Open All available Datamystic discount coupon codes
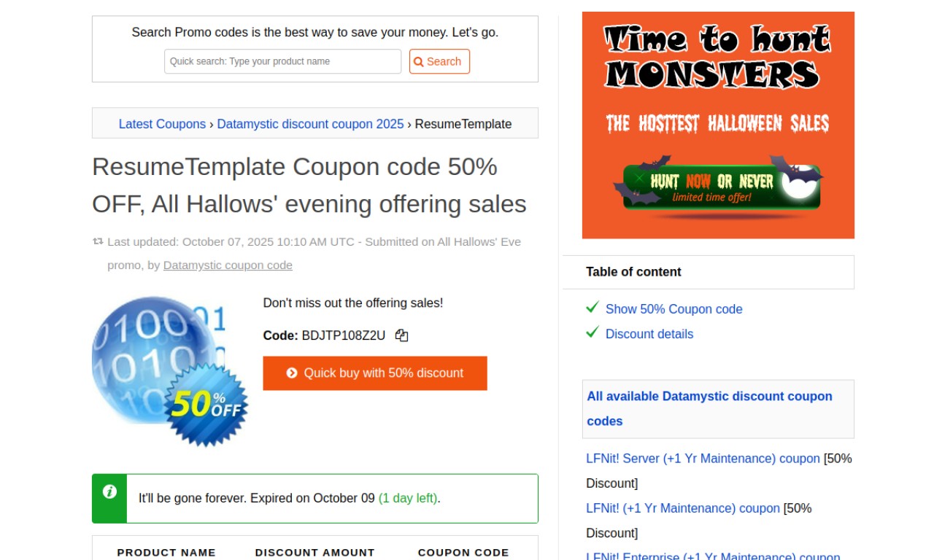This screenshot has width=934, height=560. [x=709, y=408]
